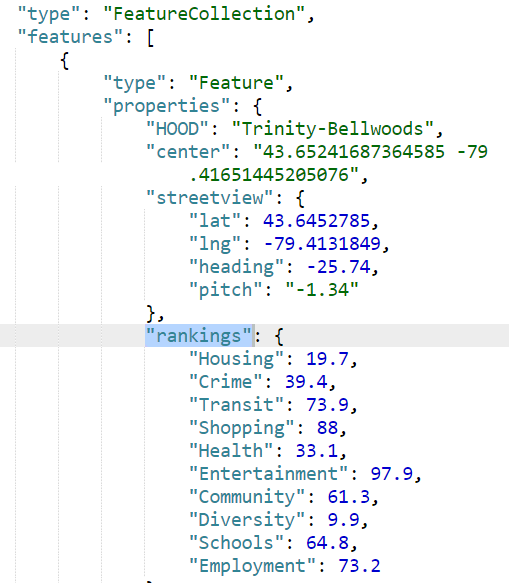Click the "Feature" type value
Viewport: 509px width, 583px height.
pos(236,83)
